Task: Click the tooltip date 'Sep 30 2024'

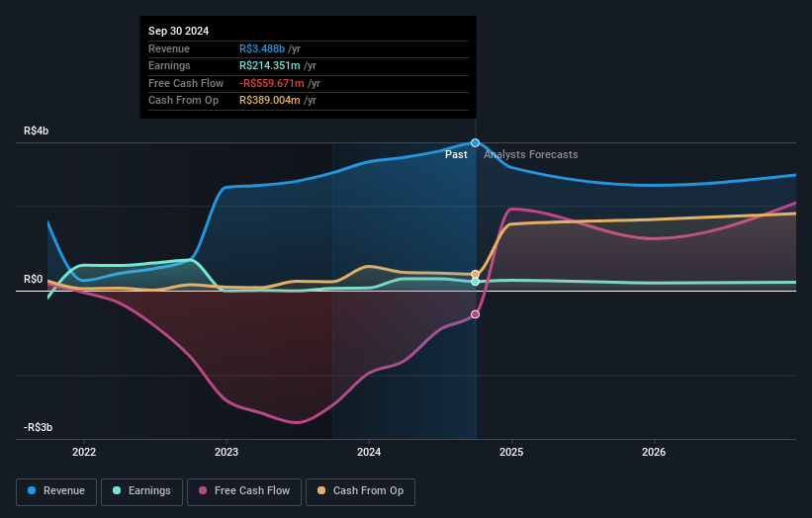Action: tap(179, 31)
